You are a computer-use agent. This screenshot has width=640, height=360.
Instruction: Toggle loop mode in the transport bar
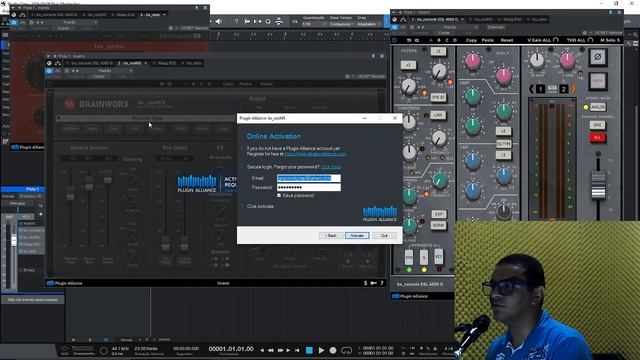pyautogui.click(x=347, y=350)
